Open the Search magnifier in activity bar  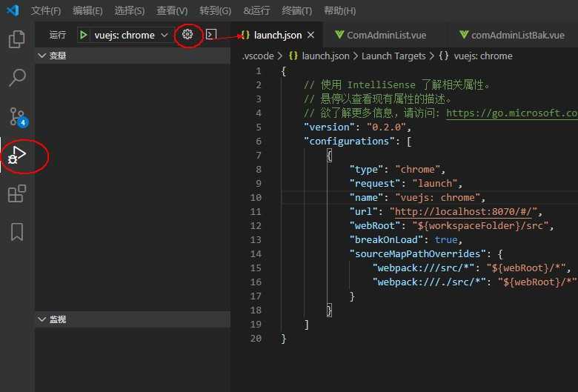(17, 78)
